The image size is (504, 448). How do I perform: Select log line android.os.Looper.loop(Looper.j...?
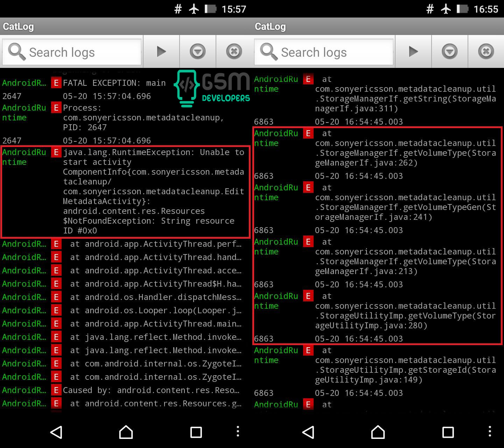126,310
